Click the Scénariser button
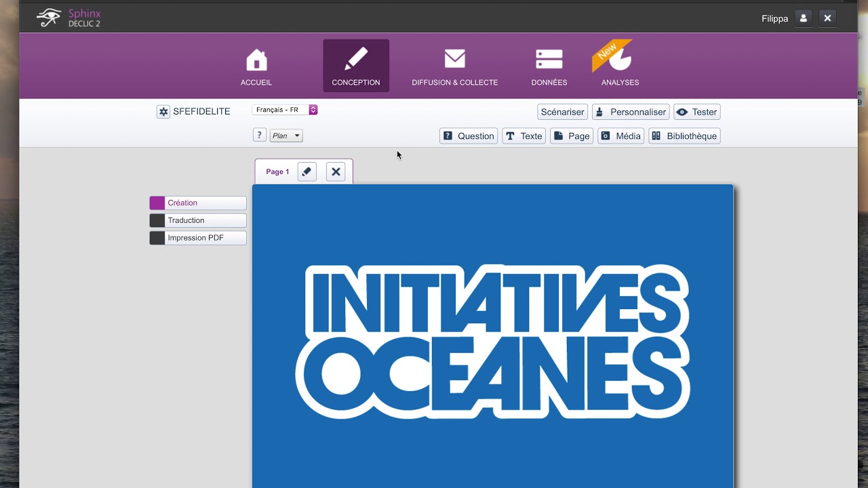Screen dimensions: 868x488 click(x=562, y=112)
